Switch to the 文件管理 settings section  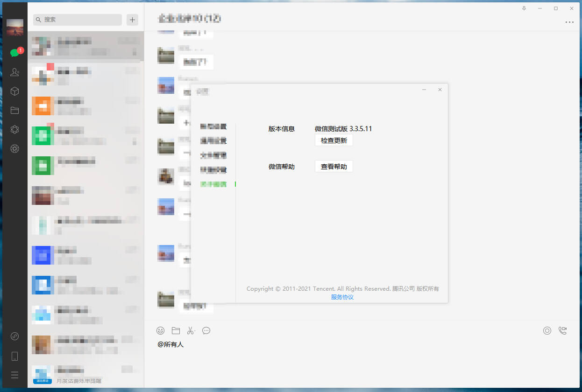point(213,155)
